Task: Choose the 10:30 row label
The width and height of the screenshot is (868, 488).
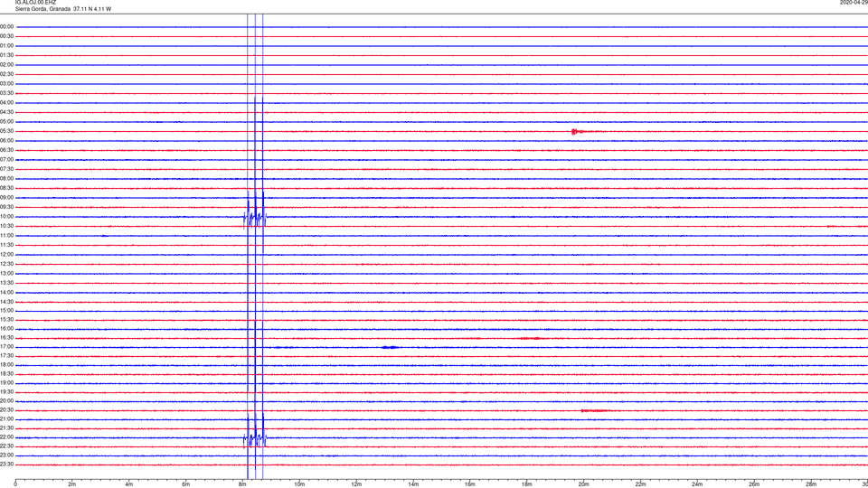Action: pyautogui.click(x=6, y=226)
